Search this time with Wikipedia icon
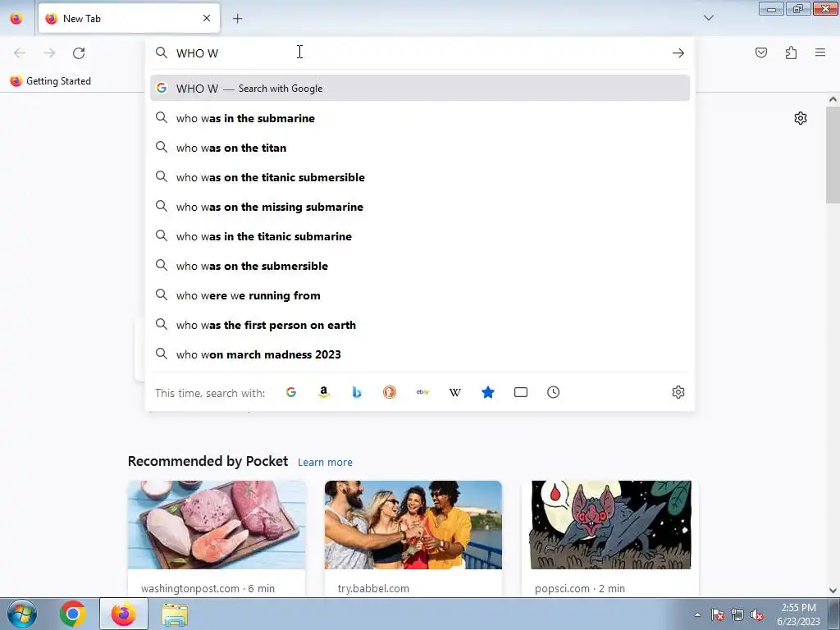 pos(454,392)
